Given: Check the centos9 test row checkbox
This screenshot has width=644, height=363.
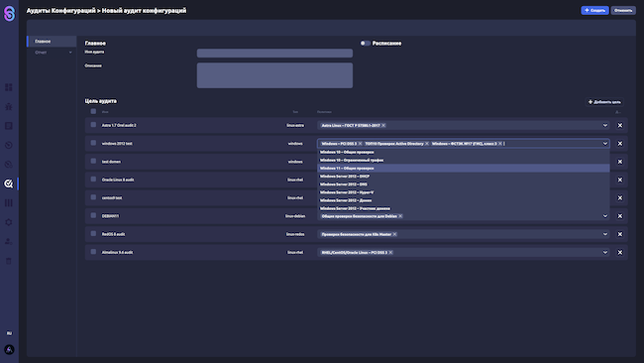Looking at the screenshot, I should 93,197.
